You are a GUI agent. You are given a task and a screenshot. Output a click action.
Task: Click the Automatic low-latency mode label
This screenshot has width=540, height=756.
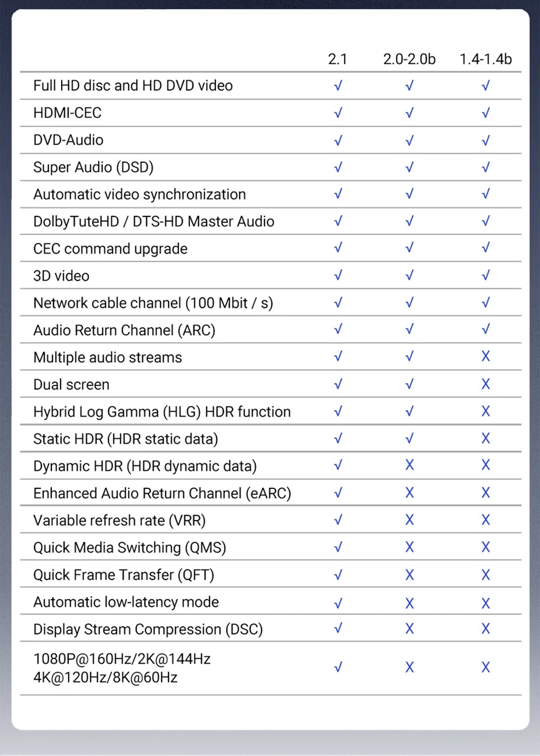pos(126,602)
